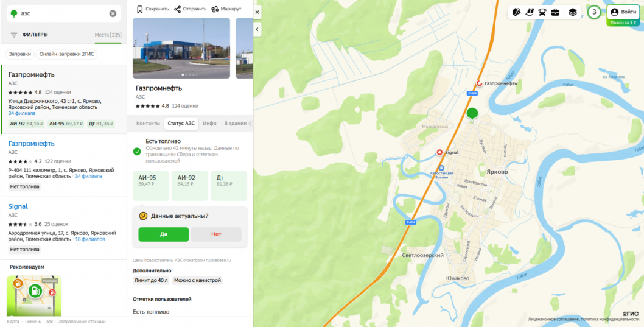
Task: Click the northern Газпромнефть map pin
Action: [479, 83]
